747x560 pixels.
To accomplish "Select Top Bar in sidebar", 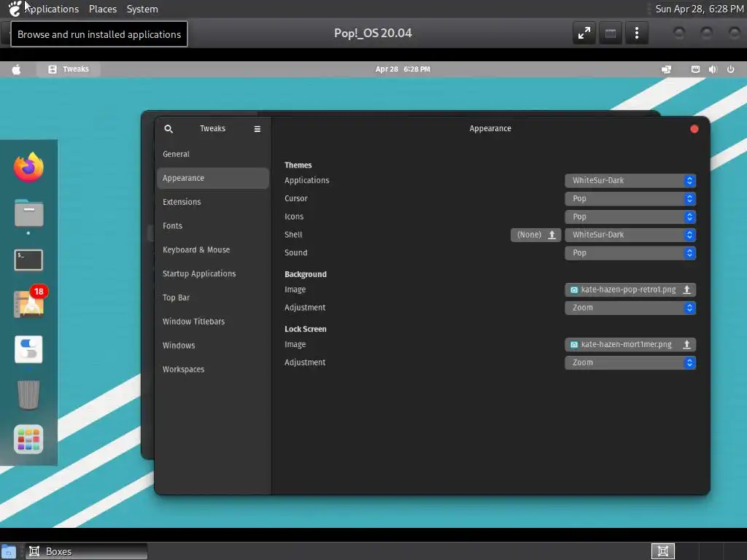I will click(213, 297).
